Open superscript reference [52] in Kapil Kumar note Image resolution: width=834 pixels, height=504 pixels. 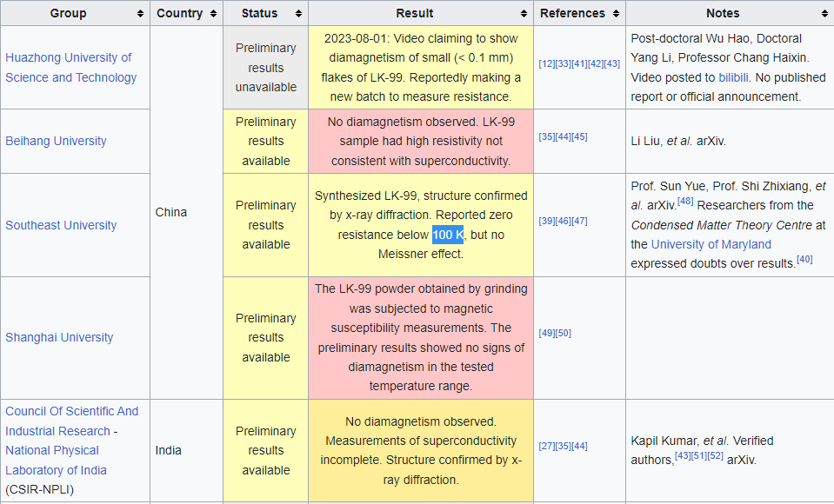716,455
